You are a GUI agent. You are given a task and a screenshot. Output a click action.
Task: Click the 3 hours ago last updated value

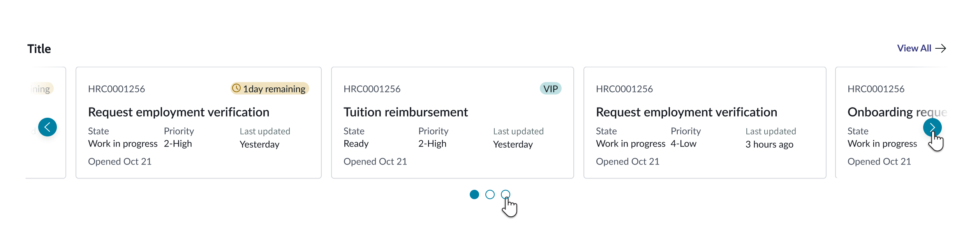pos(769,145)
